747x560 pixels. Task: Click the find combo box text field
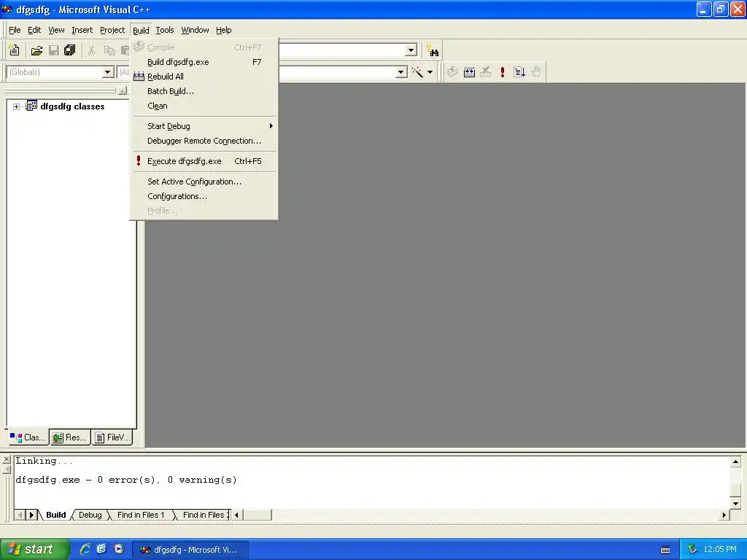point(341,50)
